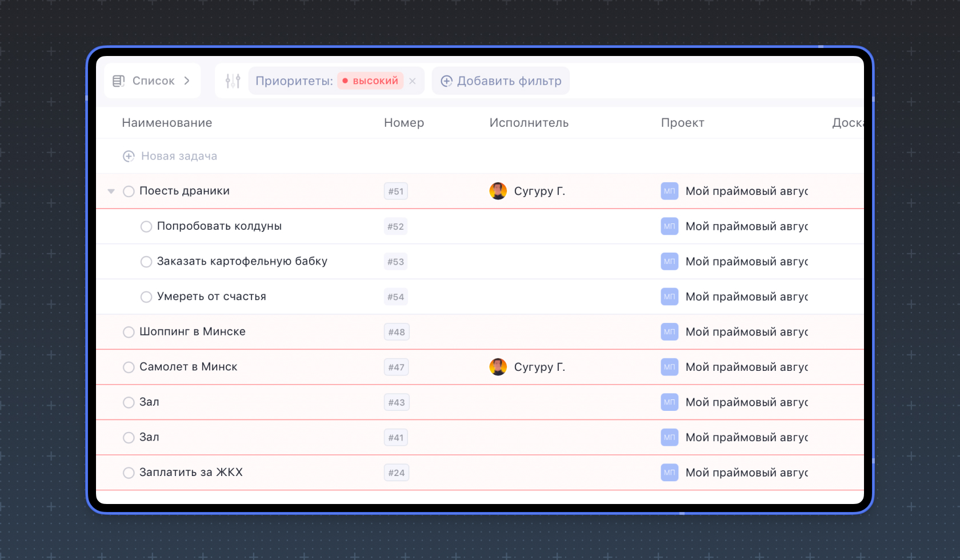
Task: Open task number #43 badge
Action: tap(397, 402)
